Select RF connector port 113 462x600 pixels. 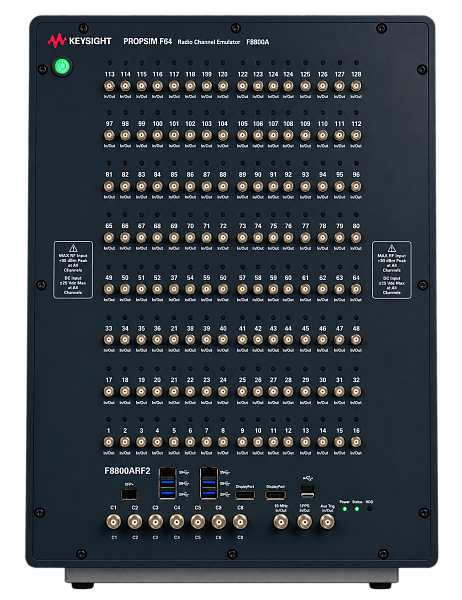tap(109, 86)
